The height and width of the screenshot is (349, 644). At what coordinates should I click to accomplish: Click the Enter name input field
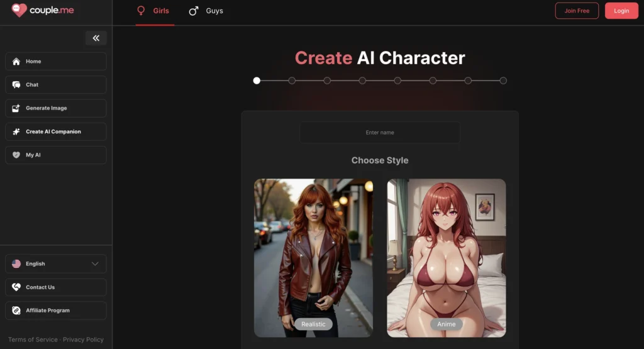pyautogui.click(x=380, y=133)
